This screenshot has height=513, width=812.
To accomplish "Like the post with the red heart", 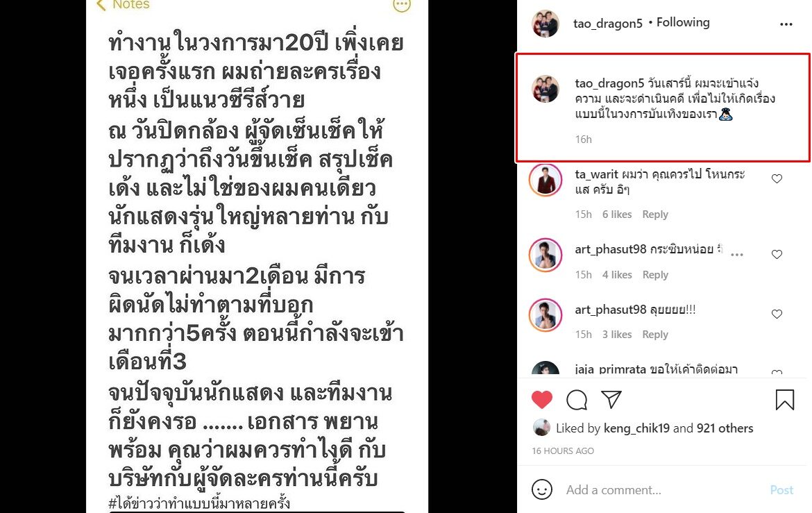I will (541, 400).
